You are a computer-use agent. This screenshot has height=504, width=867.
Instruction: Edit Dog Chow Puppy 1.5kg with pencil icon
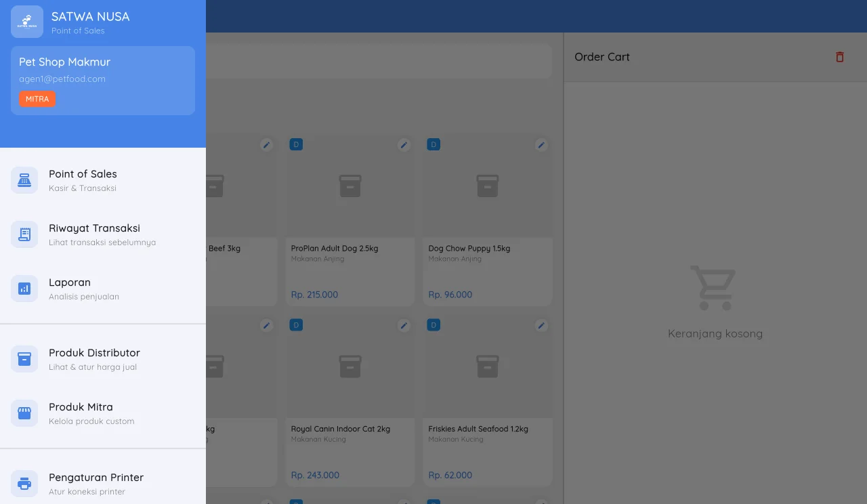click(541, 145)
